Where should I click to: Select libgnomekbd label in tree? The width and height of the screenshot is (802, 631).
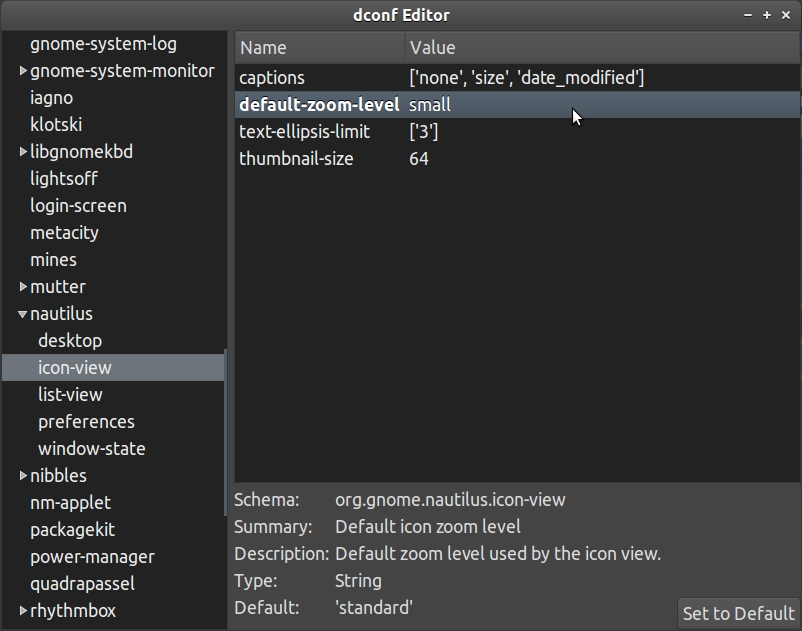[81, 151]
